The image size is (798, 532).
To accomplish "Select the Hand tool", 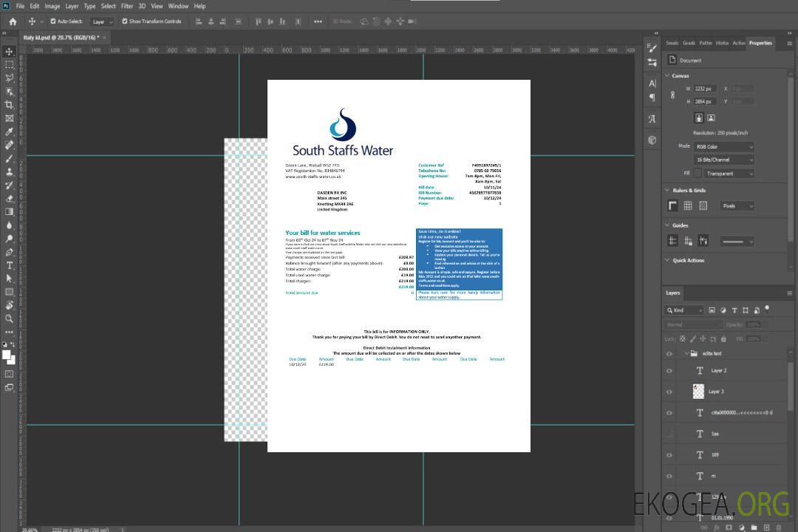I will pos(9,305).
